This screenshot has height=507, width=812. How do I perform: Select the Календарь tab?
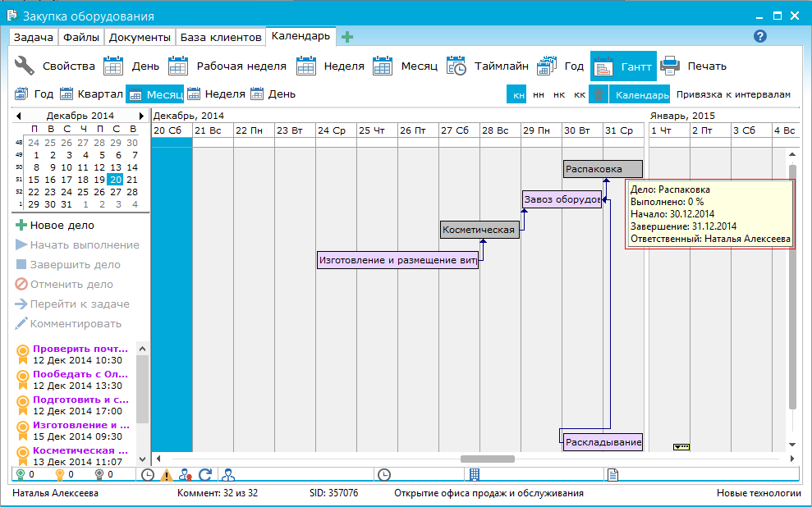(300, 36)
